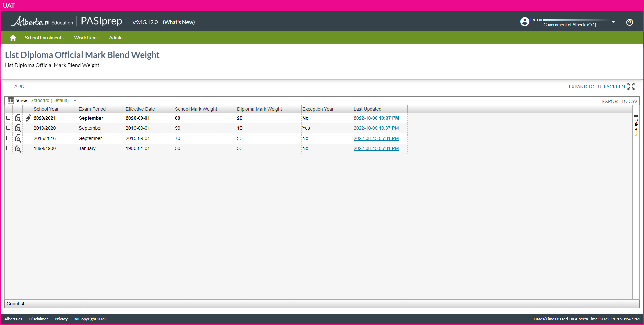
Task: View details of the 2019/2020 record
Action: (18, 128)
